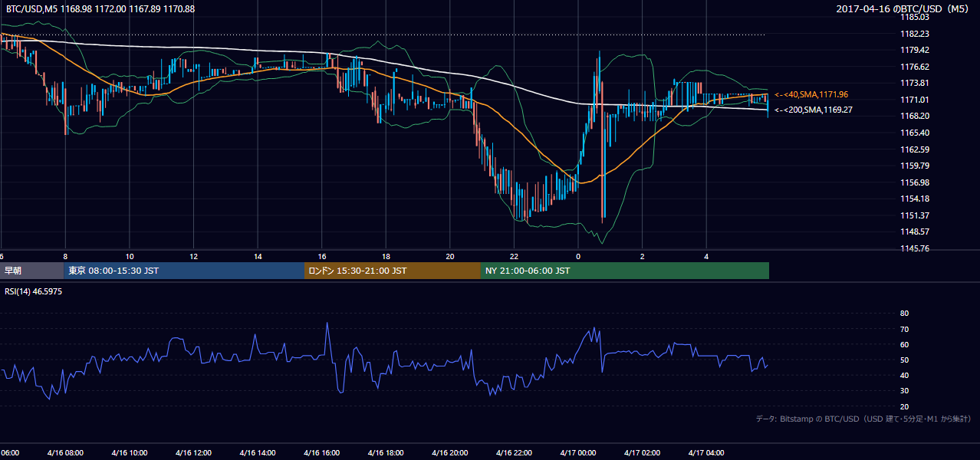980x460 pixels.
Task: Click RSI scale value 60
Action: pyautogui.click(x=904, y=344)
